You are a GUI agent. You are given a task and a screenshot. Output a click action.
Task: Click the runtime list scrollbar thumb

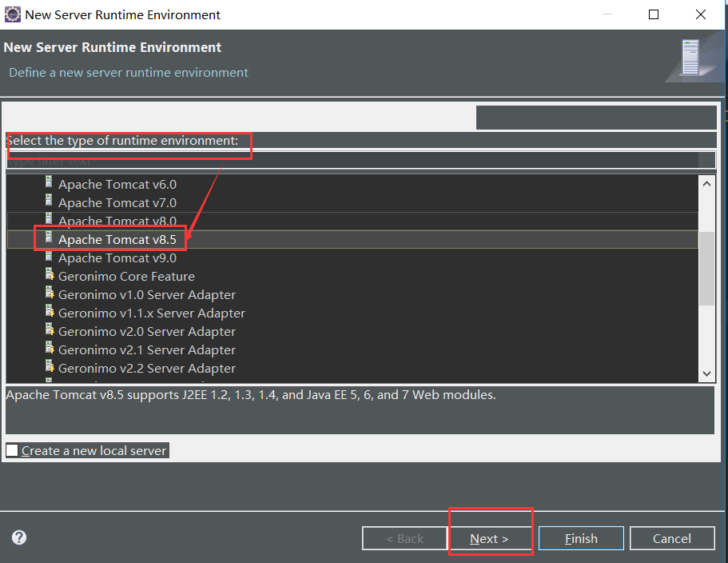(706, 269)
